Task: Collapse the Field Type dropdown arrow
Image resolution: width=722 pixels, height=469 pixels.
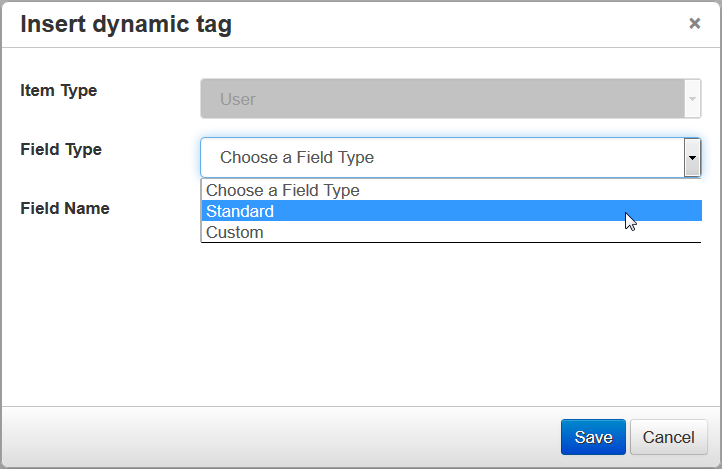Action: click(x=691, y=158)
